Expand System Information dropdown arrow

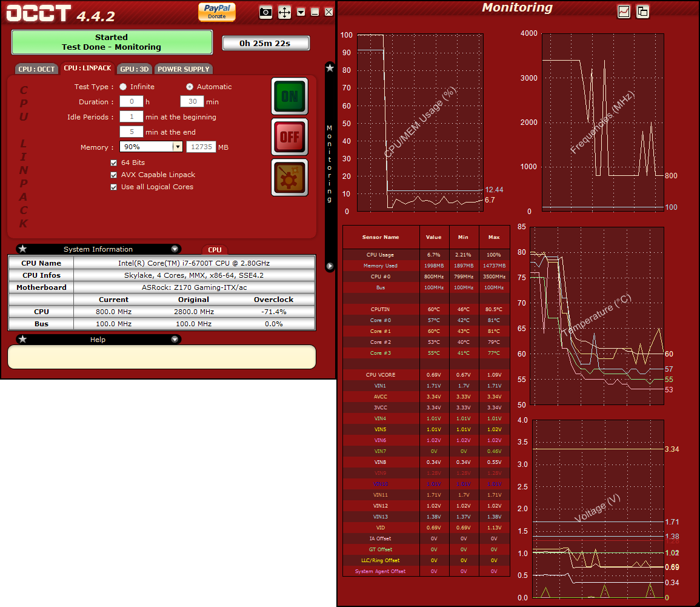click(175, 249)
